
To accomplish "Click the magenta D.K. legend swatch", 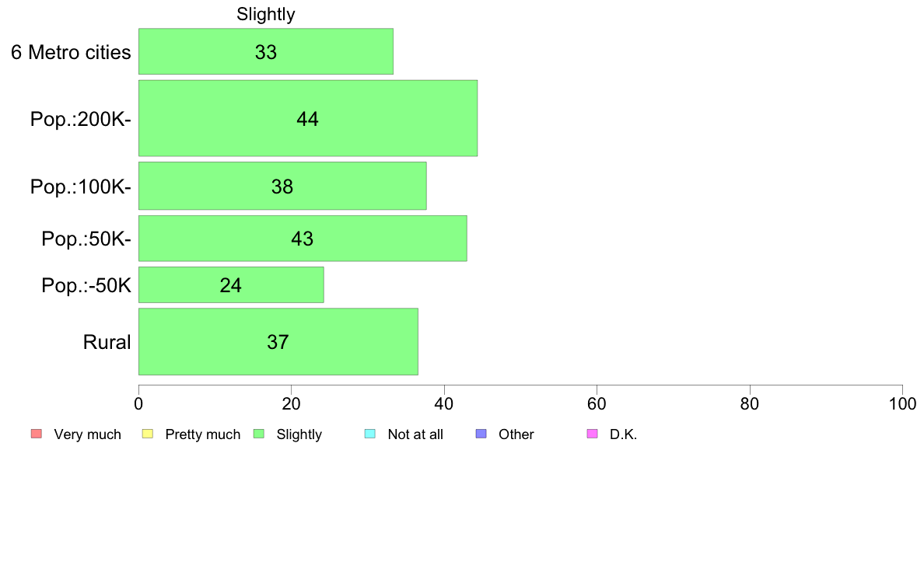I will [592, 434].
